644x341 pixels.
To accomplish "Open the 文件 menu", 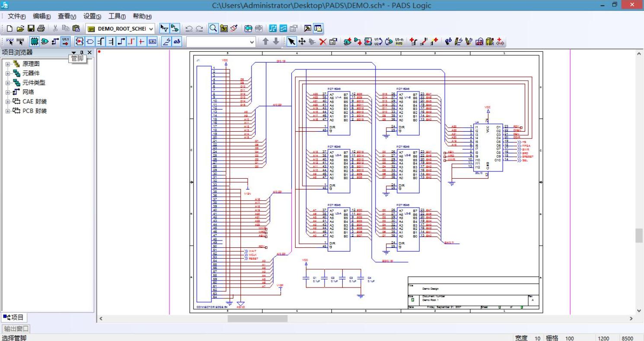I will 16,16.
